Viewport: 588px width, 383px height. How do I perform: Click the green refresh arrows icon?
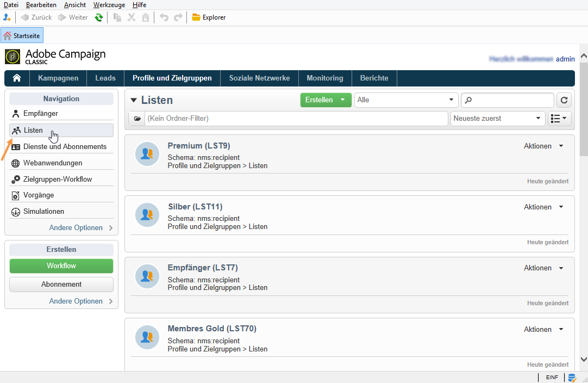[x=98, y=17]
